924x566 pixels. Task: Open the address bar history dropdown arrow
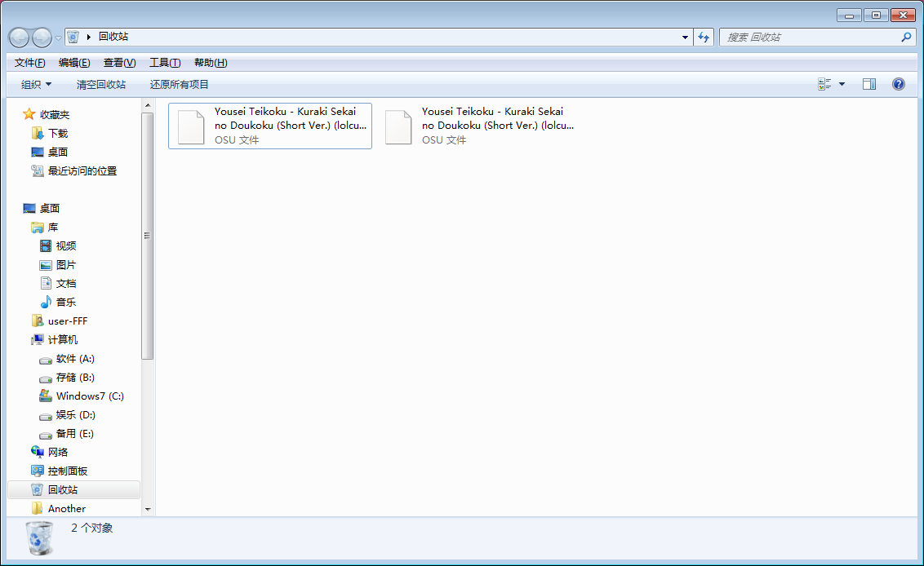[x=685, y=37]
